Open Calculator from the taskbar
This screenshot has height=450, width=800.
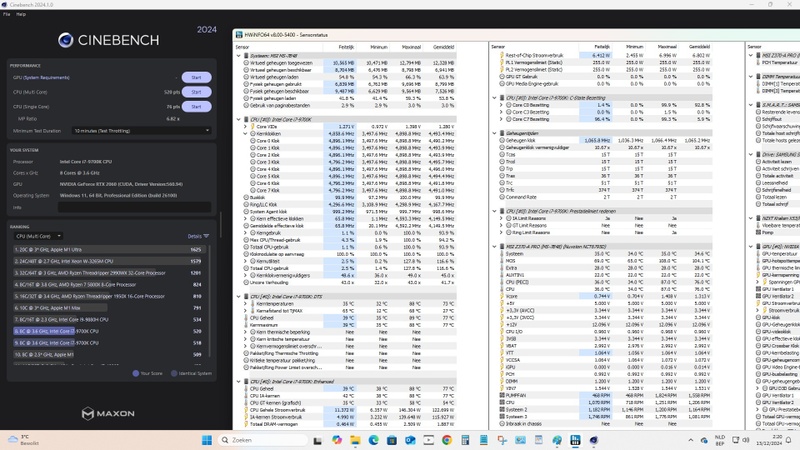(x=465, y=440)
